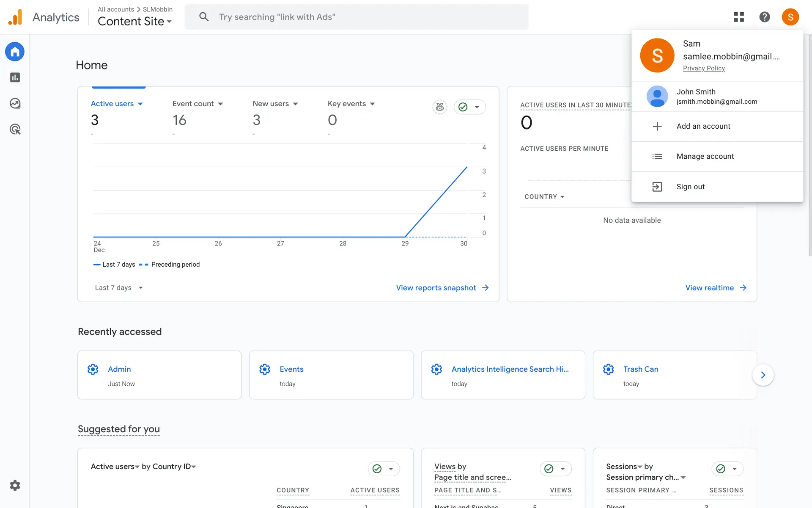Open the Content Site property selector
The image size is (812, 508).
coord(134,21)
